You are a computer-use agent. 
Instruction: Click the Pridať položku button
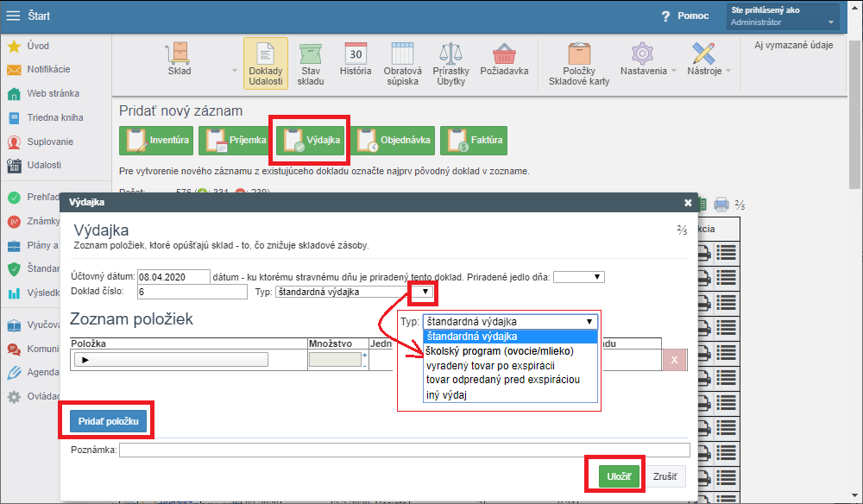coord(108,421)
